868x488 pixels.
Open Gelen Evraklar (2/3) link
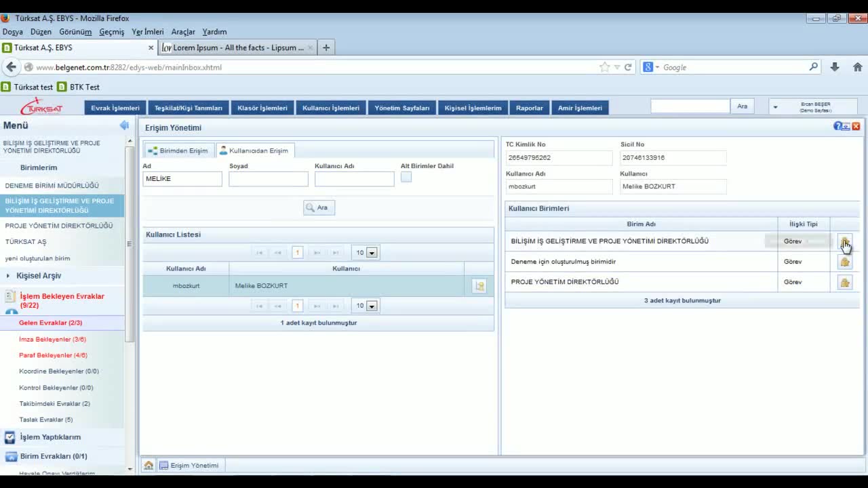tap(50, 323)
